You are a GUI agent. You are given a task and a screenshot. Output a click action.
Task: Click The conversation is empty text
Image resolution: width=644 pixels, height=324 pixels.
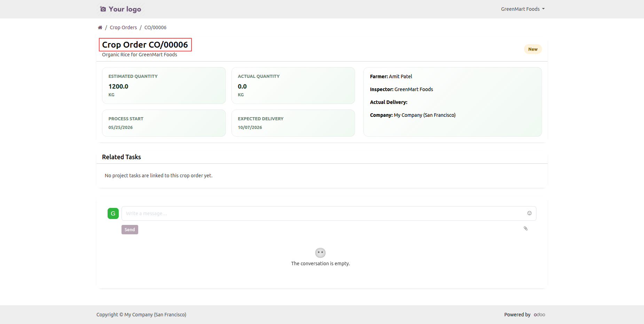coord(320,264)
